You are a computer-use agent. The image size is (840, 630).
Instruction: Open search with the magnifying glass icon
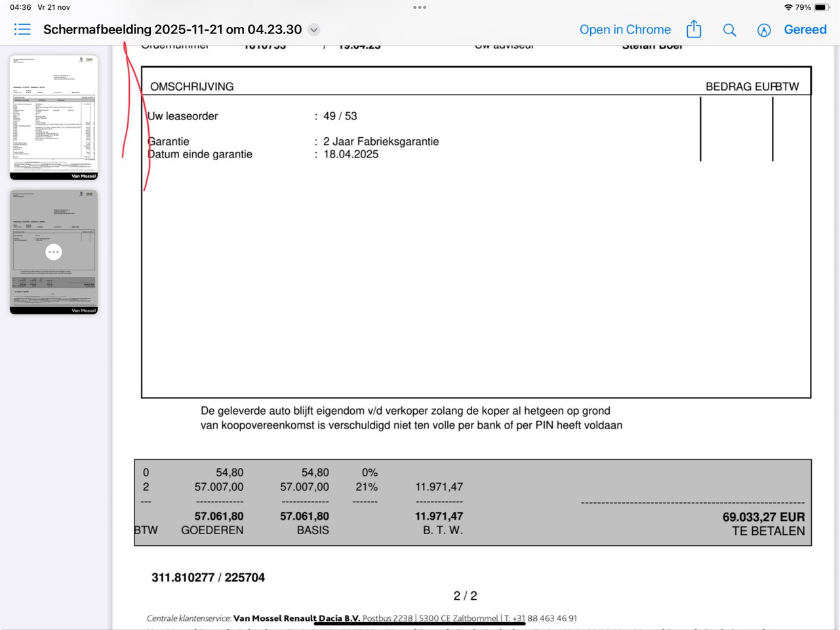729,30
